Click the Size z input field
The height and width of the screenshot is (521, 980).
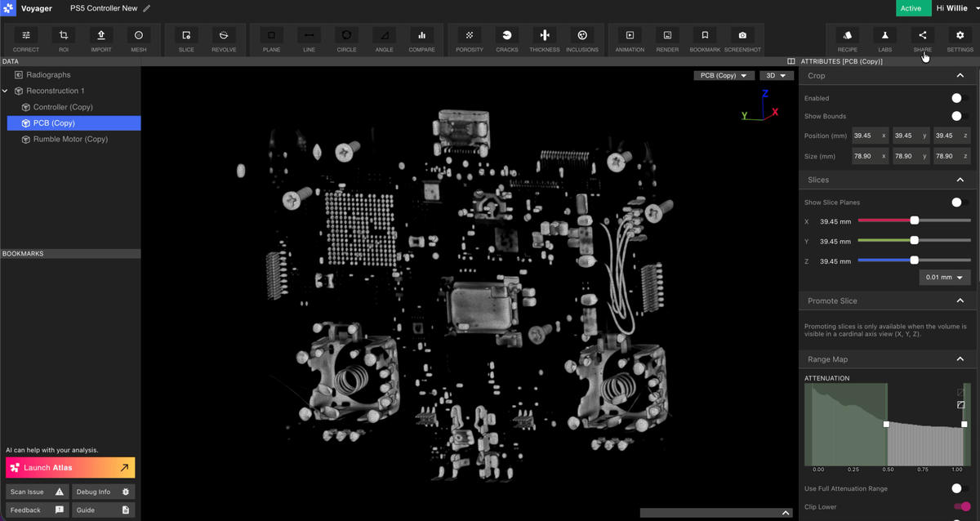pos(952,155)
